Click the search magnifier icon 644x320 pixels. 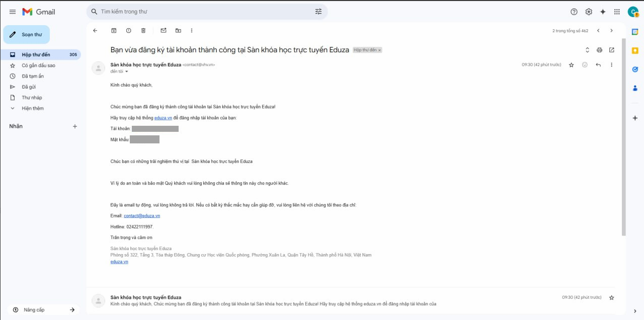point(94,12)
